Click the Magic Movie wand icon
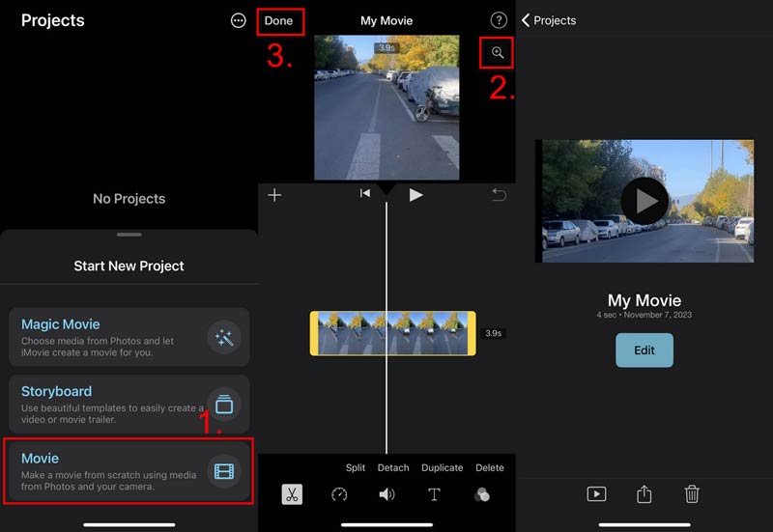This screenshot has width=773, height=532. click(x=224, y=337)
